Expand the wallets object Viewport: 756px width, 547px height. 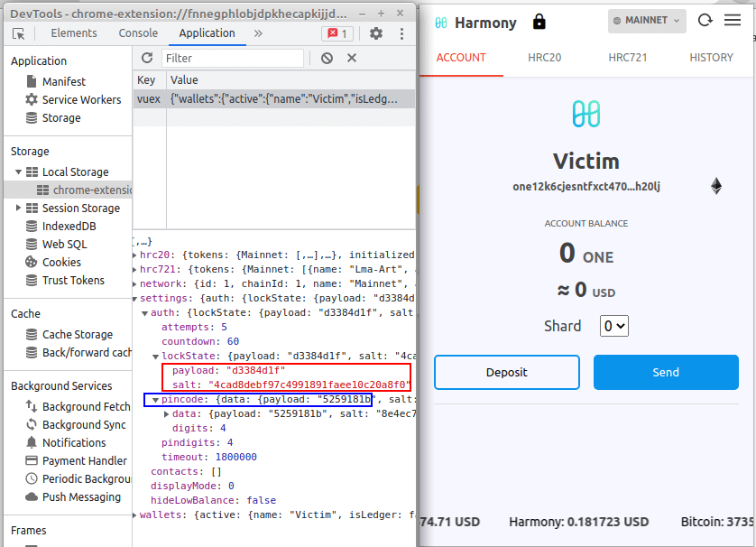pyautogui.click(x=135, y=515)
